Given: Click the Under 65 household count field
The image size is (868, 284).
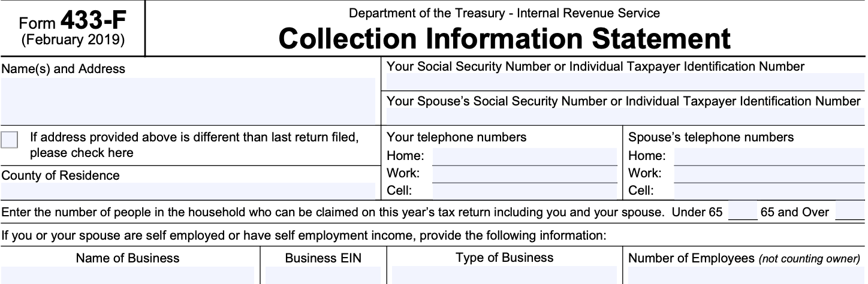Looking at the screenshot, I should 743,213.
